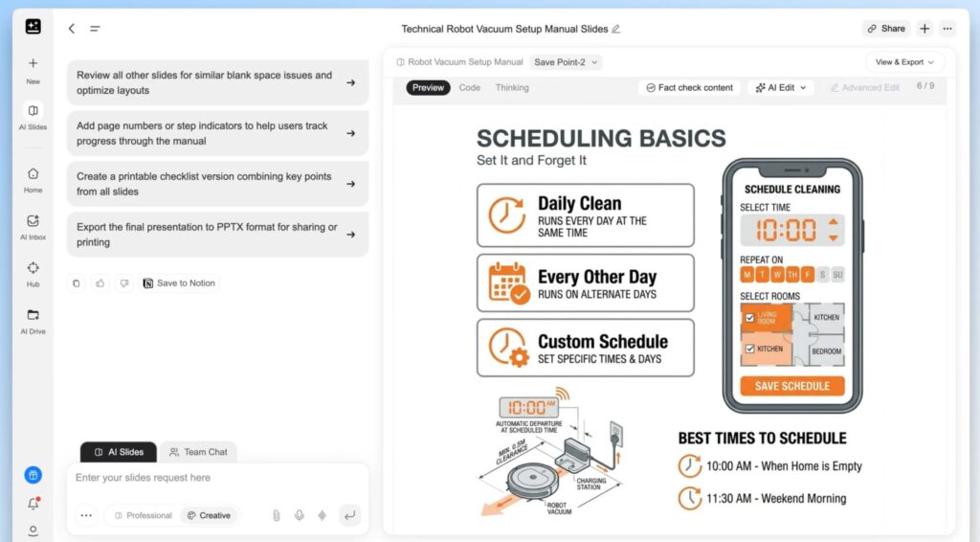Switch to the Team Chat tab
The image size is (980, 542).
coord(198,452)
